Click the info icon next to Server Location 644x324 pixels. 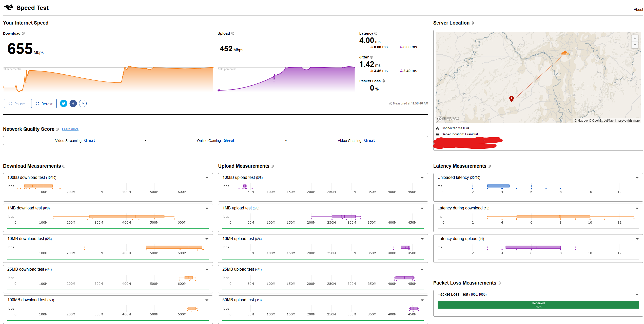(x=472, y=23)
